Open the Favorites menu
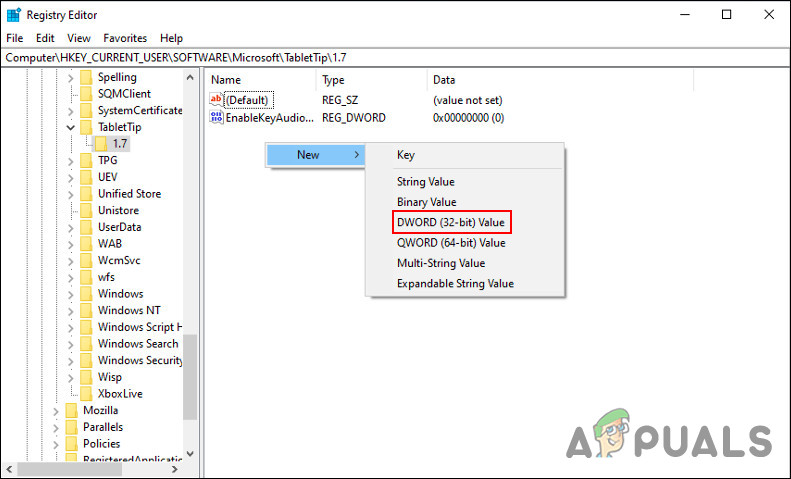The width and height of the screenshot is (791, 479). 125,38
